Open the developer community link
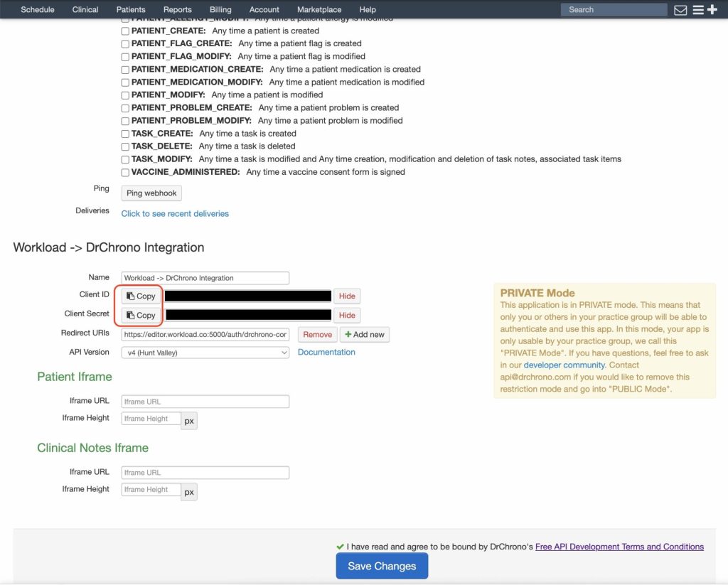Viewport: 728px width, 585px height. point(564,365)
